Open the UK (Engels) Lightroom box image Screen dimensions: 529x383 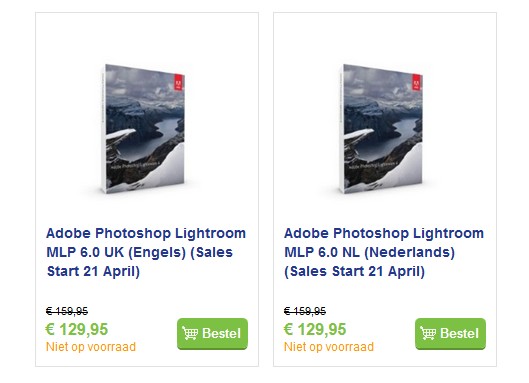coord(143,129)
